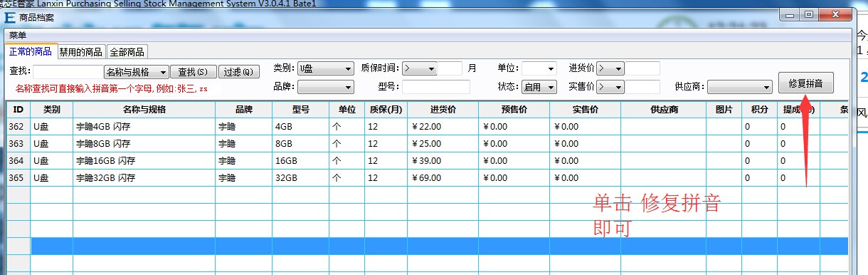
Task: Click the 质保(月) column header
Action: (x=386, y=110)
